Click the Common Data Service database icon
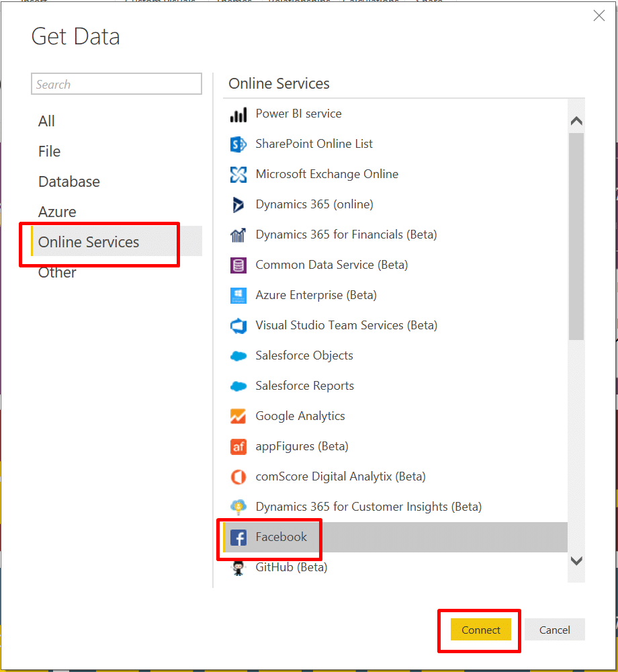The width and height of the screenshot is (618, 672). (238, 265)
